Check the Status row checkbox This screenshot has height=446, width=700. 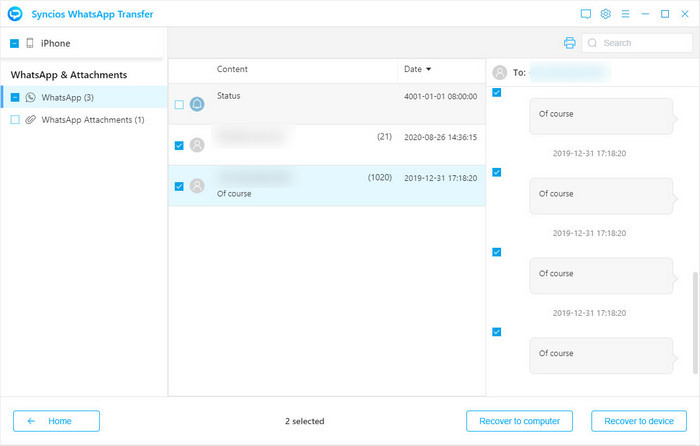[179, 104]
